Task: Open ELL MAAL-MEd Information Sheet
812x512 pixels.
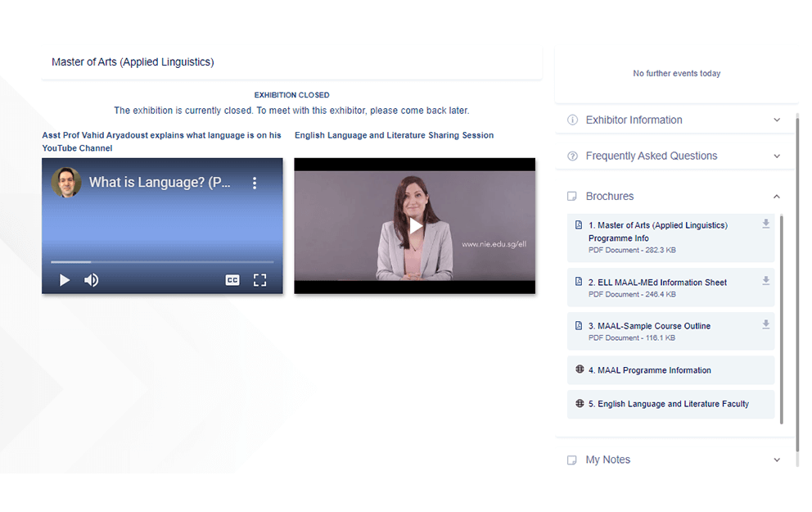Action: [670, 288]
